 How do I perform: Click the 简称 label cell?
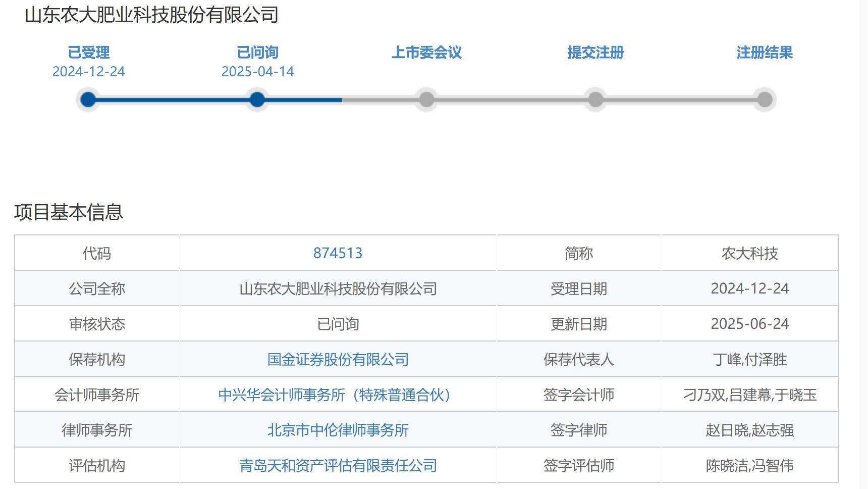579,253
